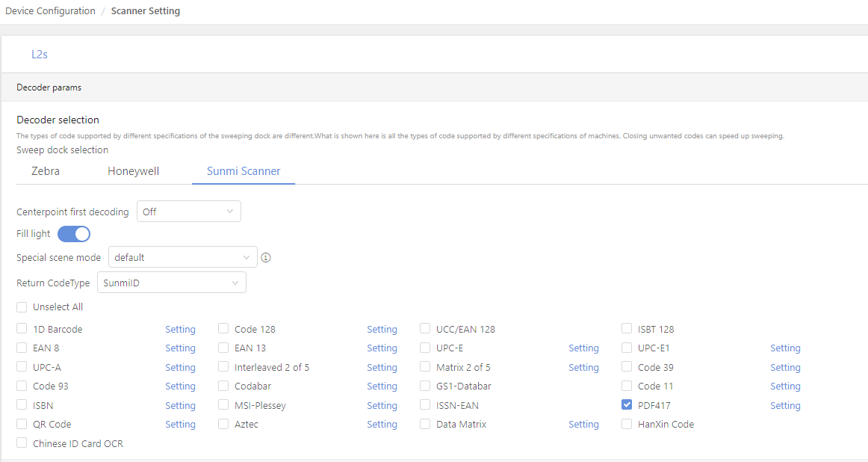Expand the Special scene mode dropdown

(183, 257)
